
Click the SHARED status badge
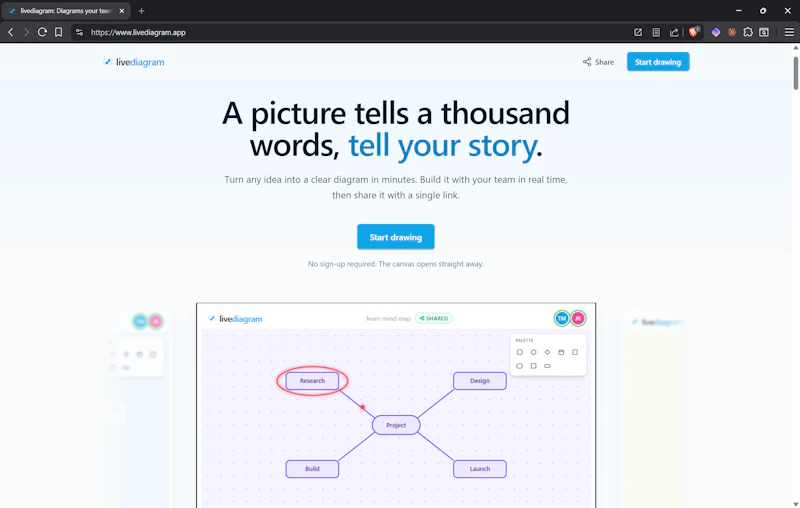pyautogui.click(x=434, y=318)
